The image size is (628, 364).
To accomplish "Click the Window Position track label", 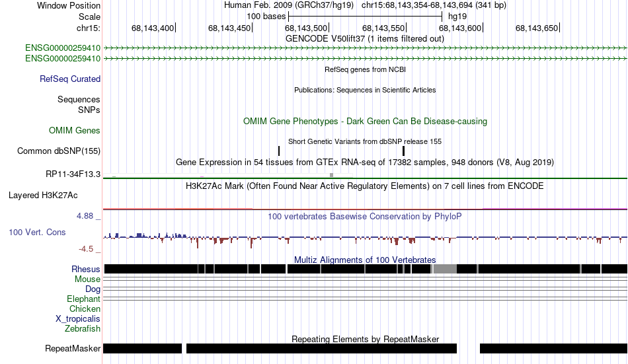I will 69,5.
